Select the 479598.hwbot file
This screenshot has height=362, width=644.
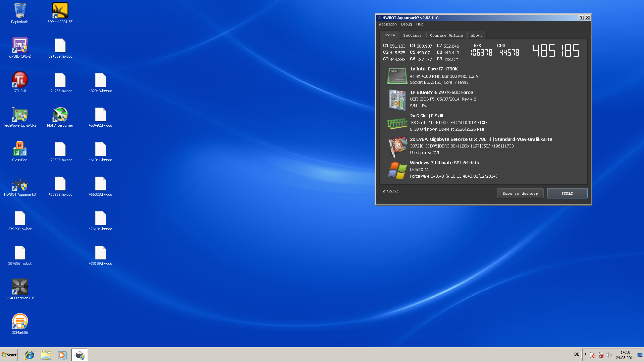(x=60, y=152)
